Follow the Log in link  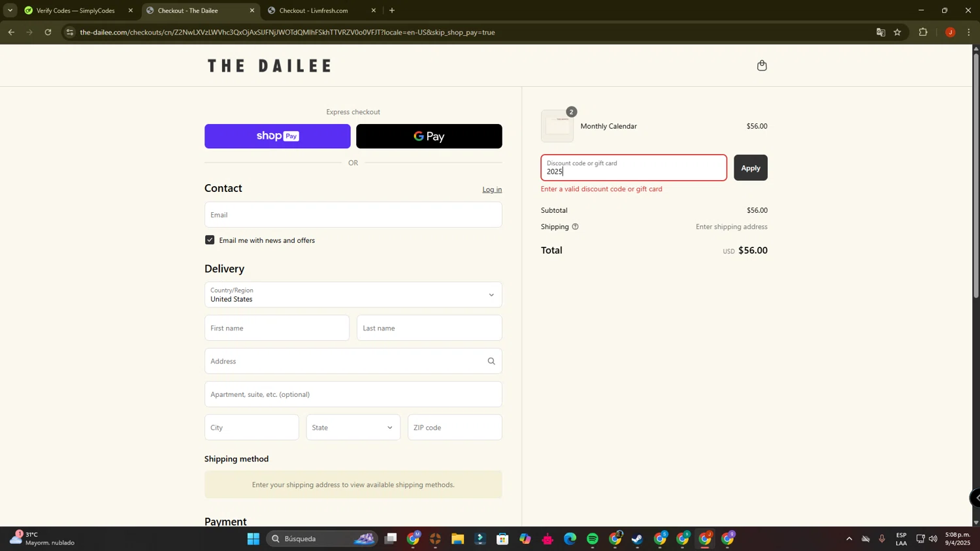click(492, 189)
